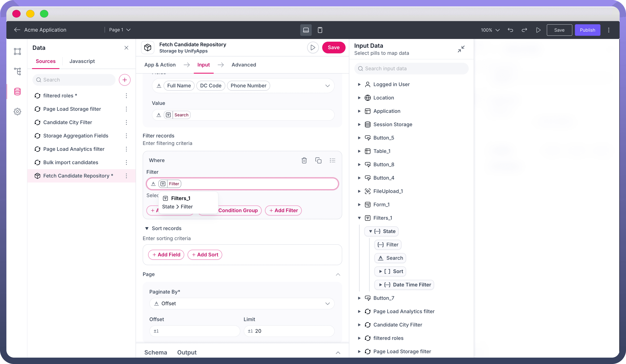The image size is (626, 364).
Task: Click the undo arrow in top bar
Action: pos(511,30)
